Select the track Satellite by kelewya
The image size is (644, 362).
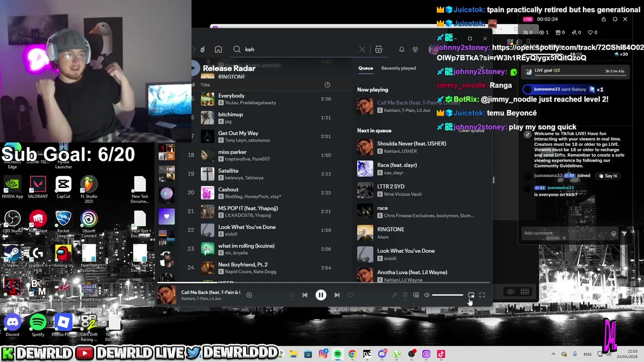tap(266, 174)
